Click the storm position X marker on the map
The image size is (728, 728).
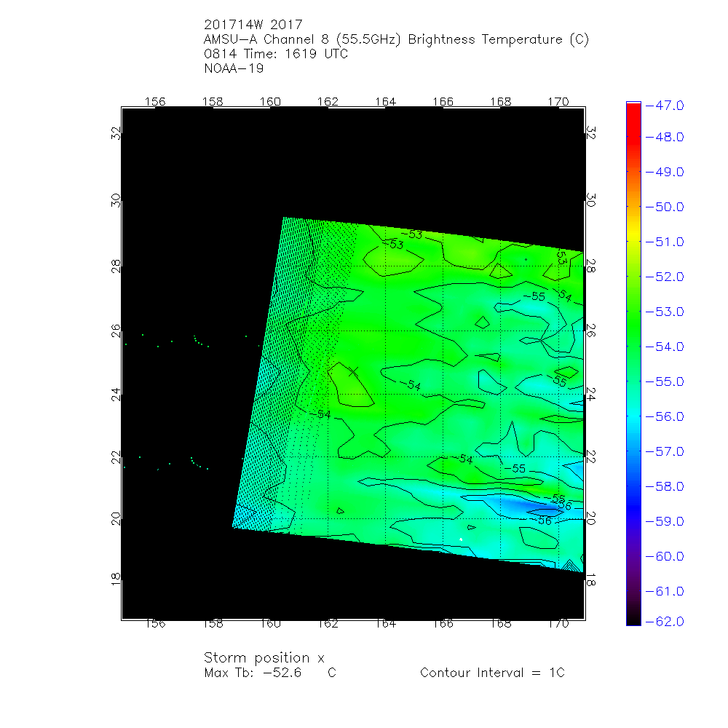point(354,372)
